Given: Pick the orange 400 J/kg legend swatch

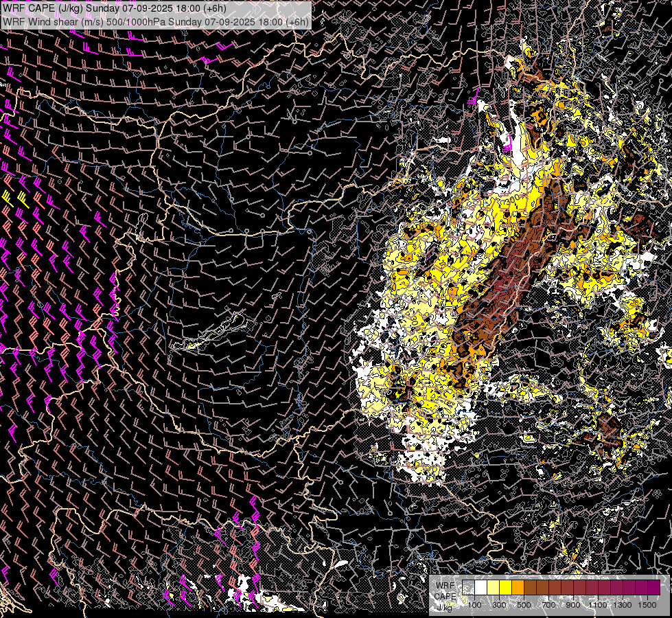Looking at the screenshot, I should [x=518, y=588].
